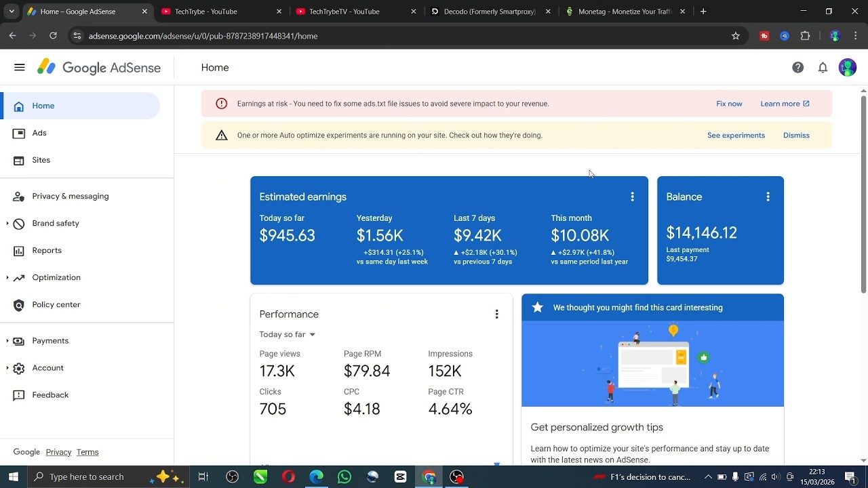Click the Home sidebar icon
This screenshot has height=488, width=868.
coord(19,106)
